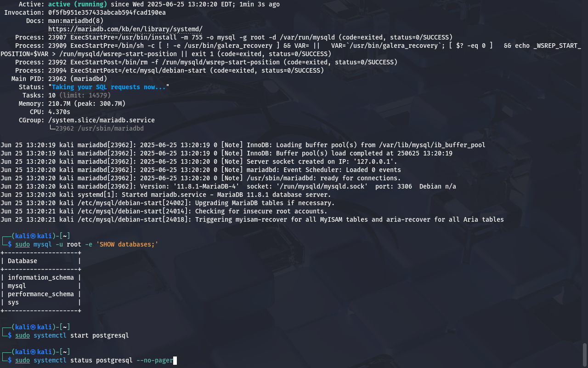Image resolution: width=588 pixels, height=368 pixels.
Task: Click the 'Triggering myisam-recover' log line
Action: click(252, 219)
